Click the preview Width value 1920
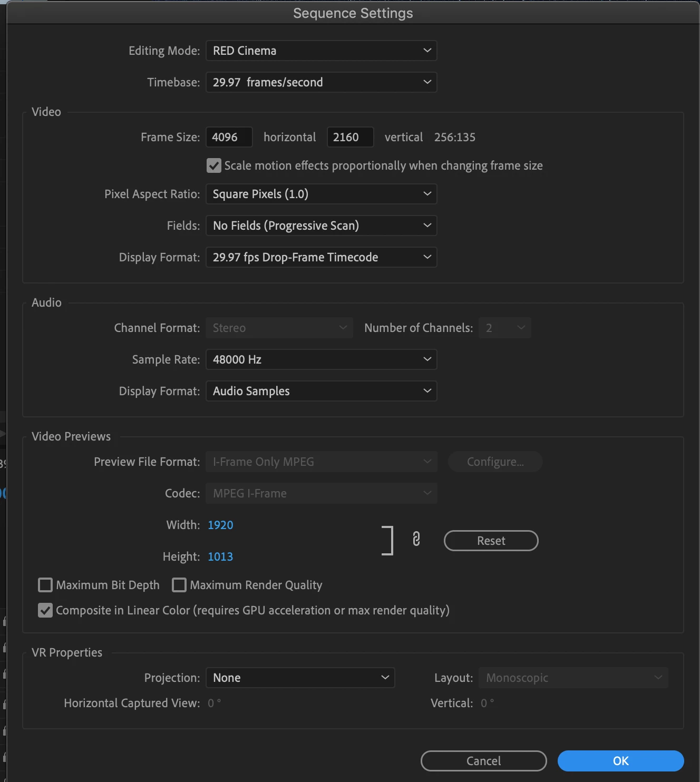This screenshot has height=782, width=700. tap(220, 525)
